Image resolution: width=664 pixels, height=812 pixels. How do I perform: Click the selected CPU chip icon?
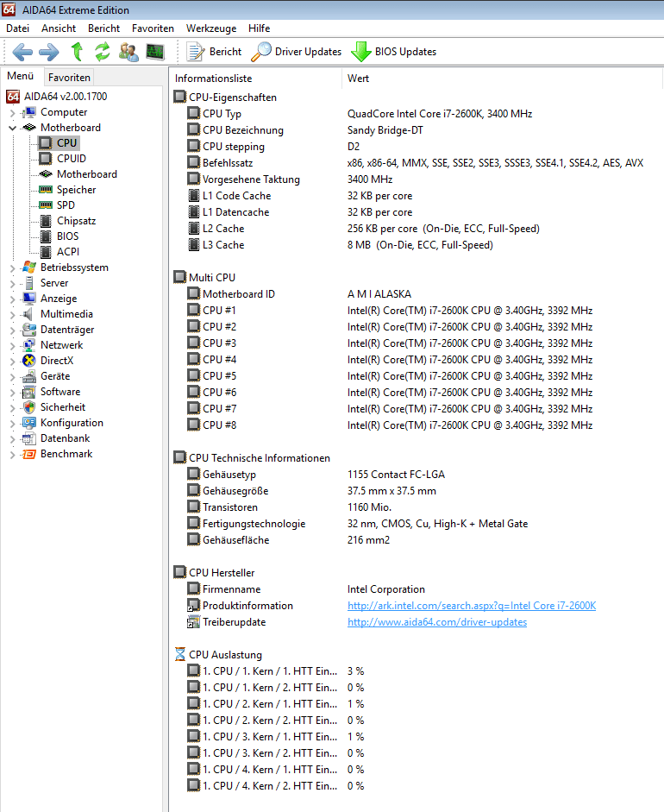(46, 143)
